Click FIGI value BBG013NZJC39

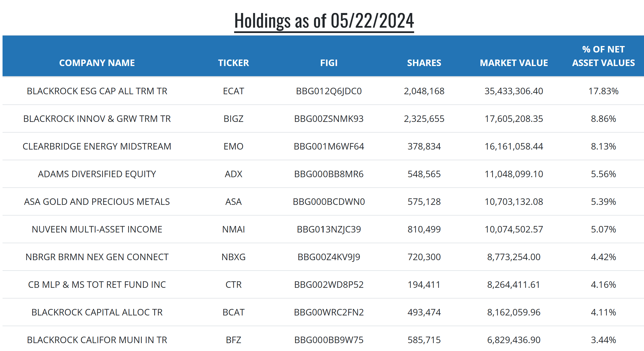[329, 229]
